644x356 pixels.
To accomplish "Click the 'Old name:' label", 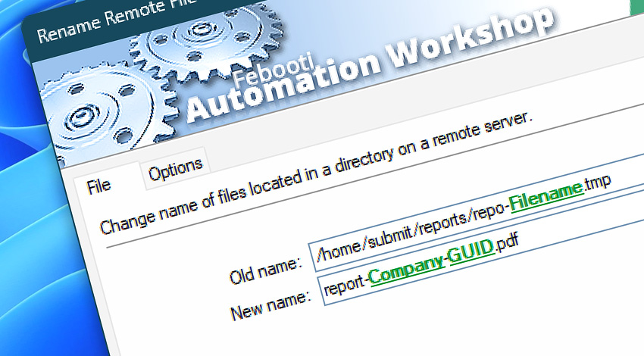I will click(x=265, y=270).
